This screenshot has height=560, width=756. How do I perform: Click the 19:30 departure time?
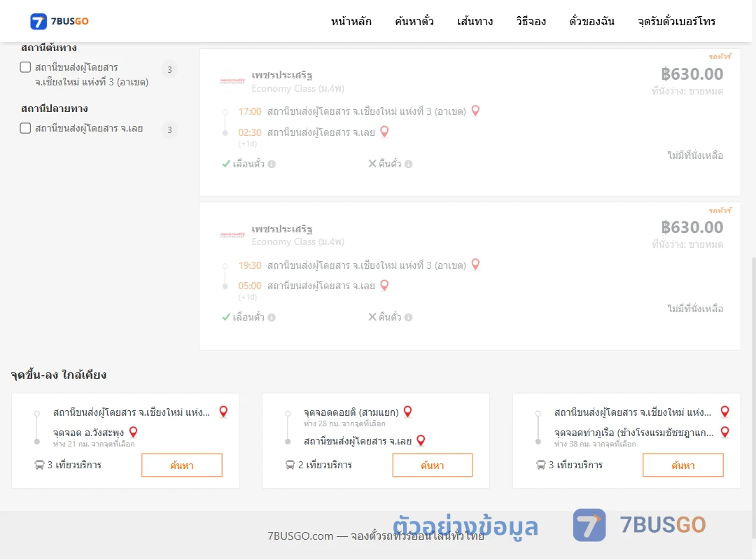coord(250,265)
